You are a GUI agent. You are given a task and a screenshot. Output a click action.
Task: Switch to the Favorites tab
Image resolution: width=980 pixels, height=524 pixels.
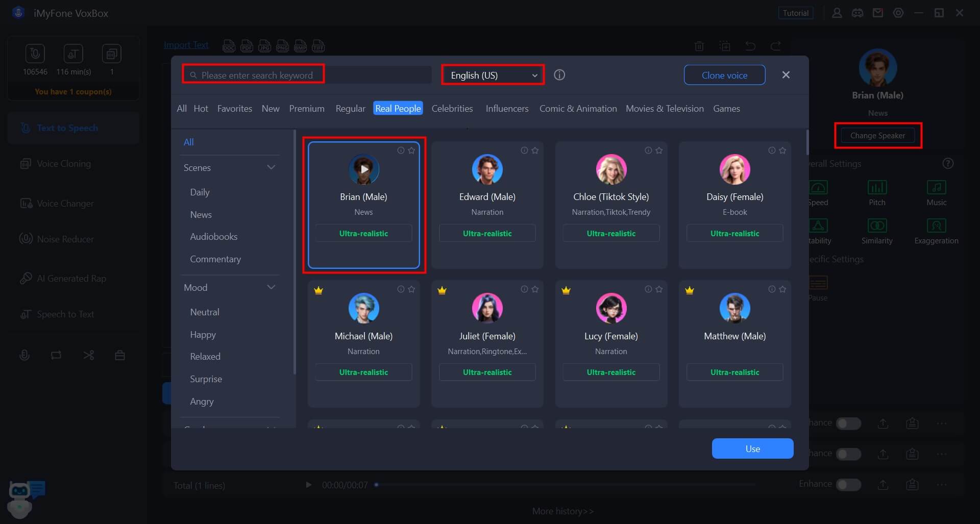(x=235, y=108)
